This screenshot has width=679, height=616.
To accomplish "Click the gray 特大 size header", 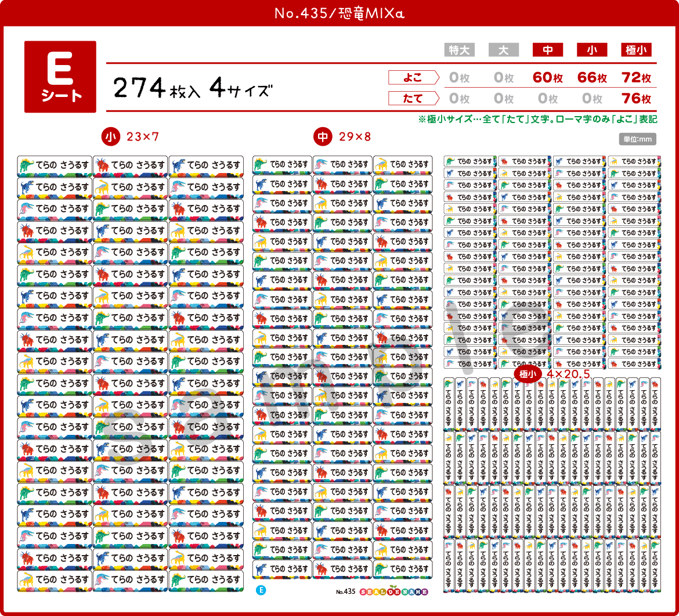I will tap(460, 50).
